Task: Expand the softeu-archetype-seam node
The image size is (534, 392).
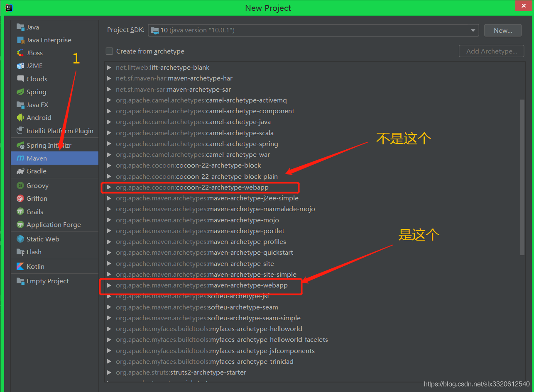Action: pyautogui.click(x=109, y=307)
